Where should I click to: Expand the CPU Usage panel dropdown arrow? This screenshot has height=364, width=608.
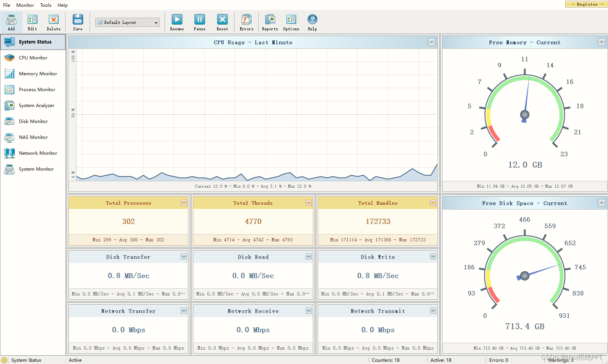431,42
